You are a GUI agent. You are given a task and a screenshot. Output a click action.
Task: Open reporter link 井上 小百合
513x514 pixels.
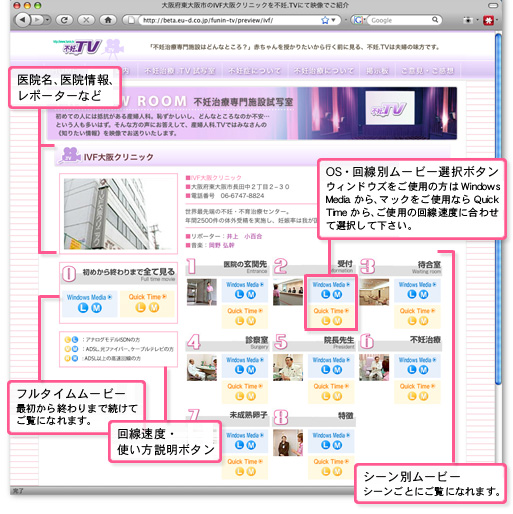pos(244,236)
